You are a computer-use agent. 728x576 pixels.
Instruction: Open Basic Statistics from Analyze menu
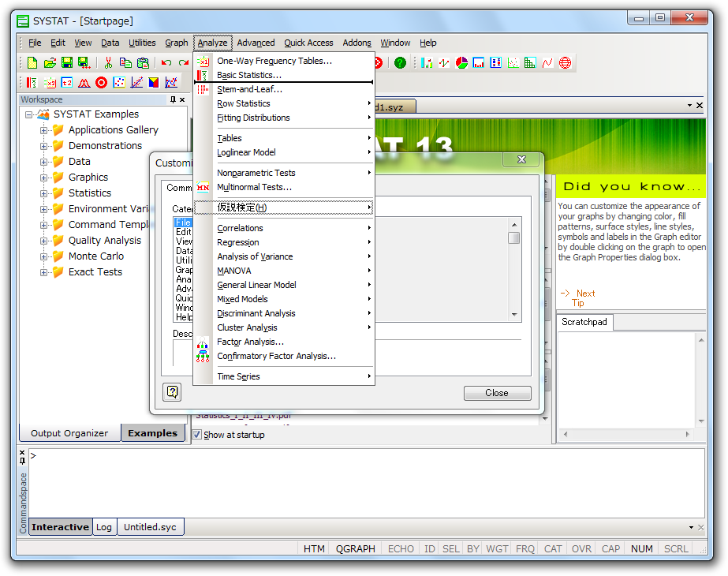tap(284, 75)
